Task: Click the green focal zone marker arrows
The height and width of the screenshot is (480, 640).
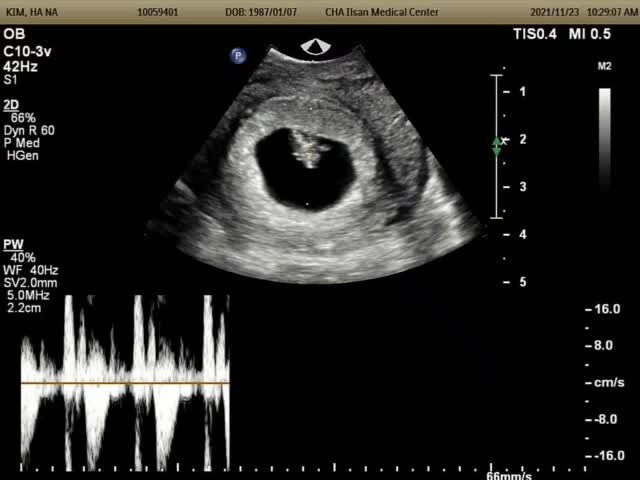Action: pos(497,147)
